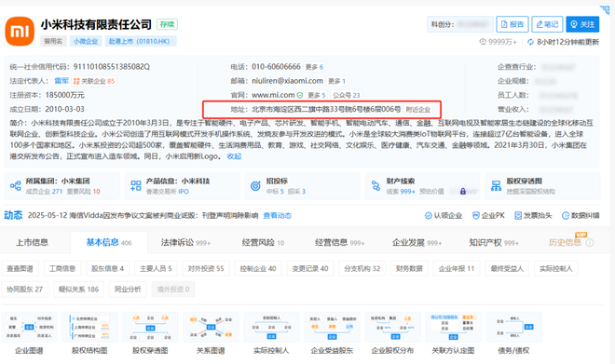Click 附近企业 nearby companies button
The width and height of the screenshot is (615, 364).
click(x=417, y=109)
